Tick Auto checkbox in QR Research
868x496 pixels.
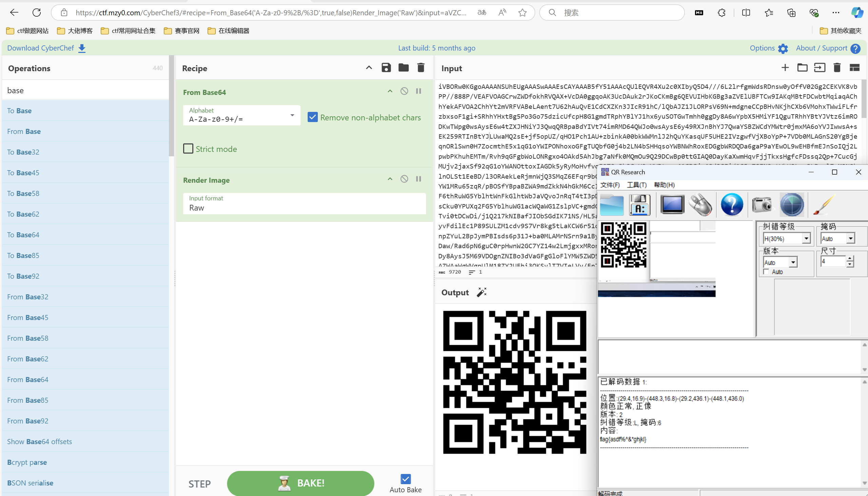pyautogui.click(x=766, y=272)
